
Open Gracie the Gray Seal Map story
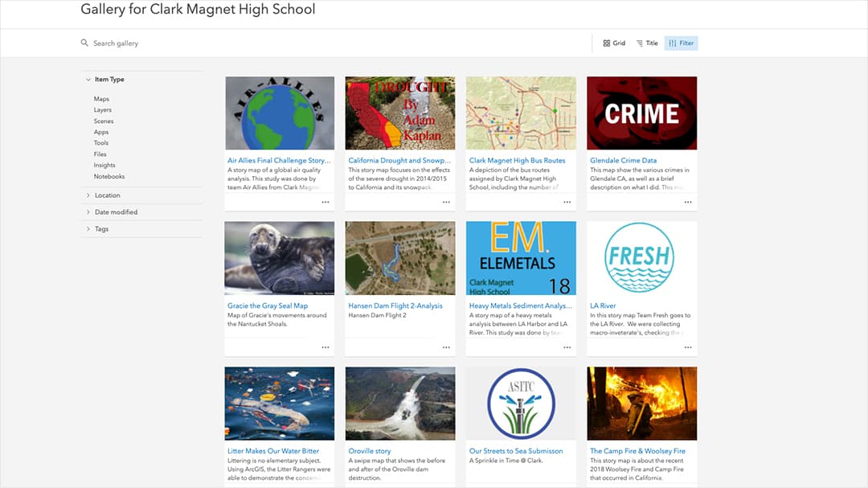coord(270,306)
